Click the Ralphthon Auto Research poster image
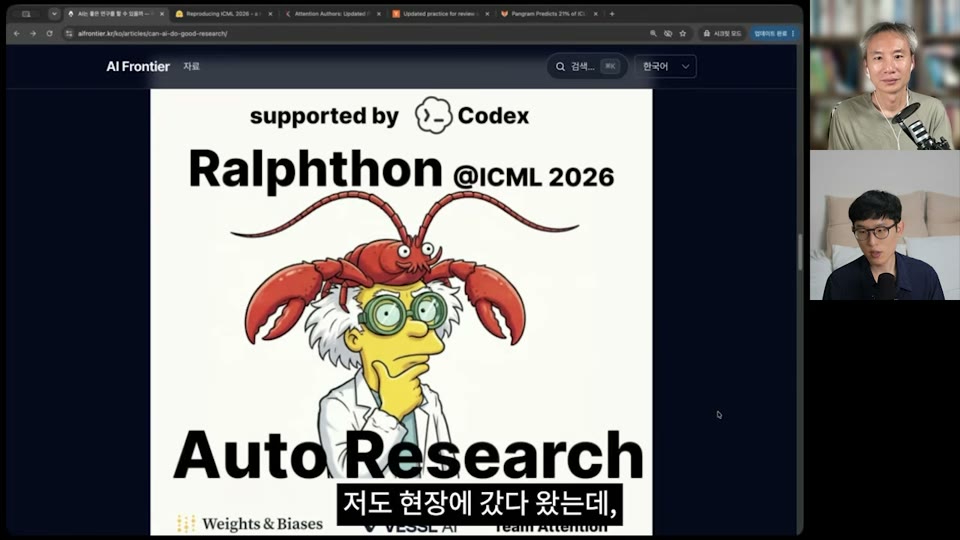 pos(401,312)
